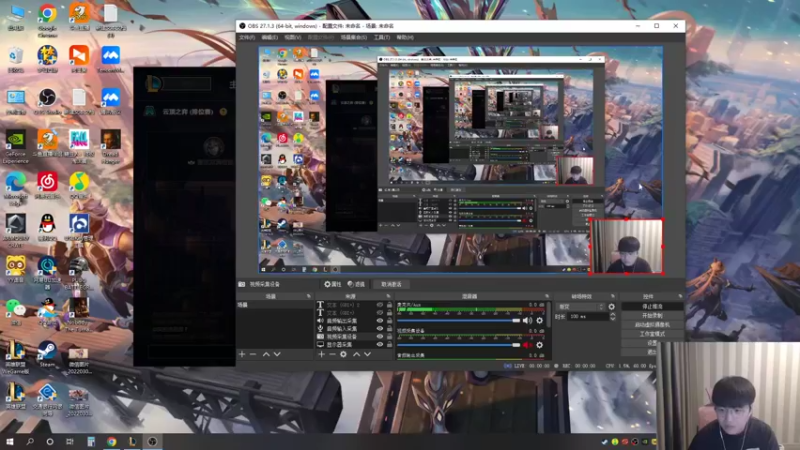Screen dimensions: 800x450
Task: Toggle visibility of first text source
Action: pos(380,305)
